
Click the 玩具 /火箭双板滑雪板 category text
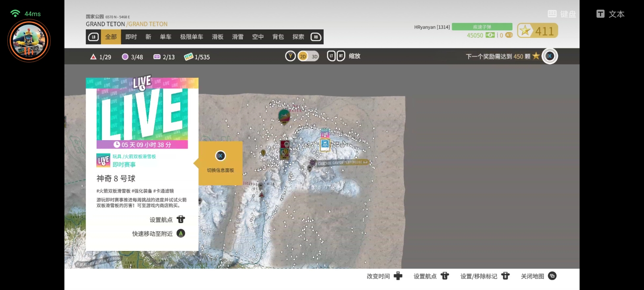(134, 156)
